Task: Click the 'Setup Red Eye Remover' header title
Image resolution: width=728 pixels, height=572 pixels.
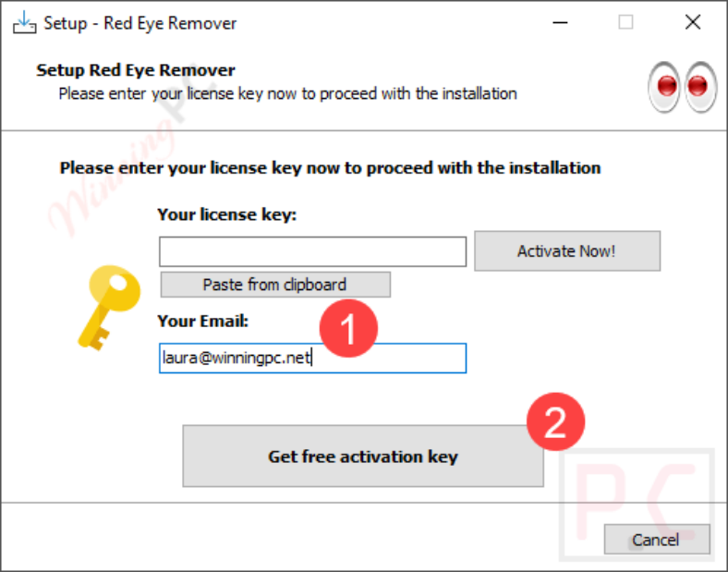Action: [x=136, y=70]
